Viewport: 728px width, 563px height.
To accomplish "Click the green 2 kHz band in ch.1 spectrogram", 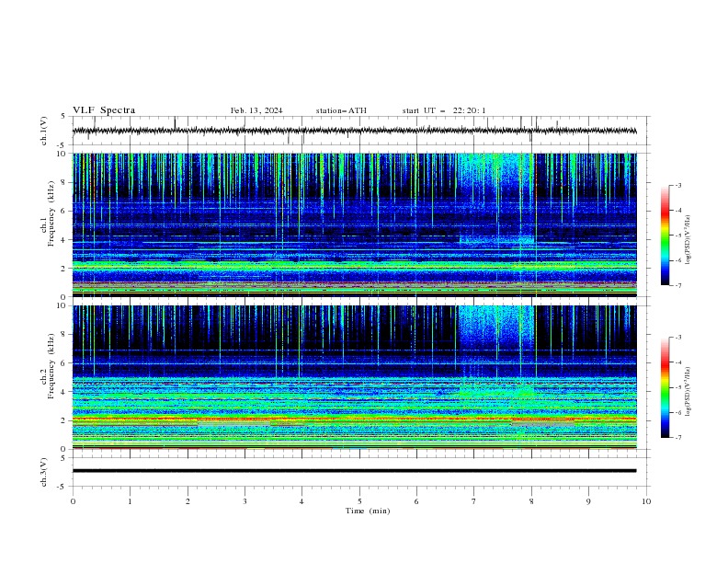I will coord(354,266).
